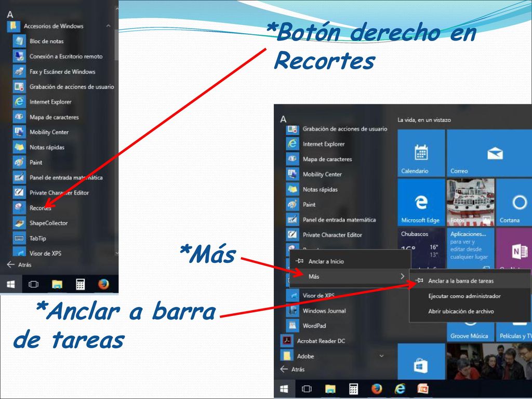The width and height of the screenshot is (532, 399).
Task: Click Windows Journal icon in right menu
Action: pyautogui.click(x=292, y=311)
